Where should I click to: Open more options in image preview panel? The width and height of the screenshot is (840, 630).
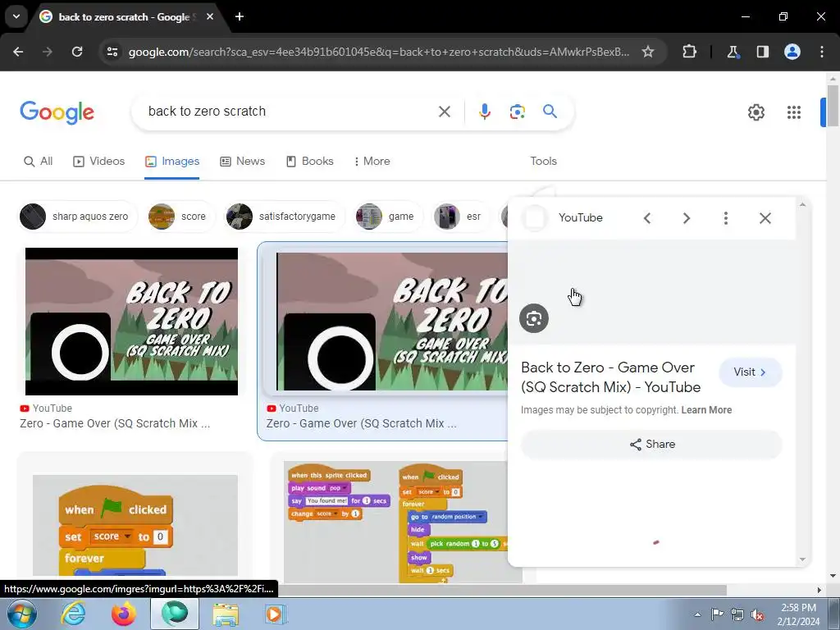pyautogui.click(x=725, y=218)
